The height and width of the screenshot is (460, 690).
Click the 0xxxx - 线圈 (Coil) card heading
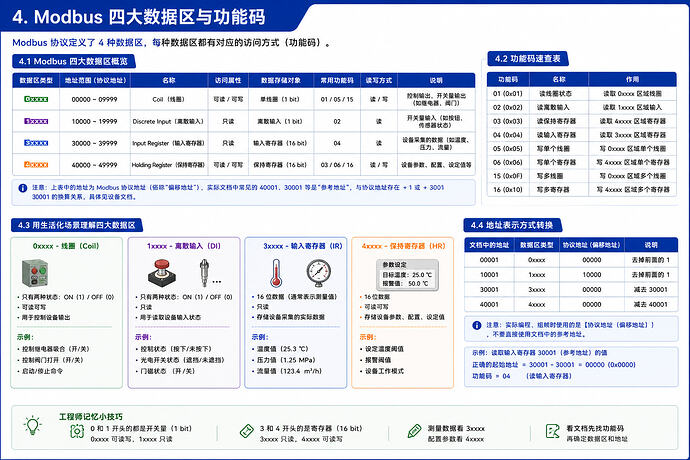(66, 246)
